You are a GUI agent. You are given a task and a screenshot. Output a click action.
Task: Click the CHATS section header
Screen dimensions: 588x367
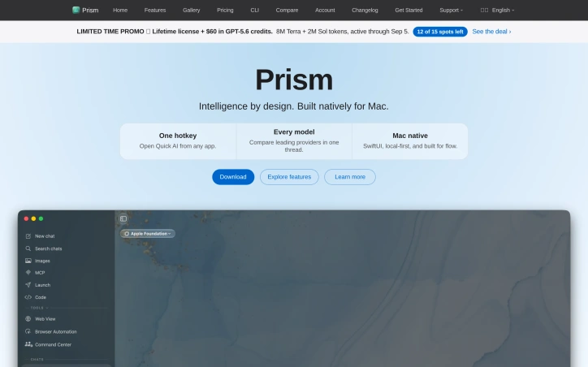coord(37,360)
